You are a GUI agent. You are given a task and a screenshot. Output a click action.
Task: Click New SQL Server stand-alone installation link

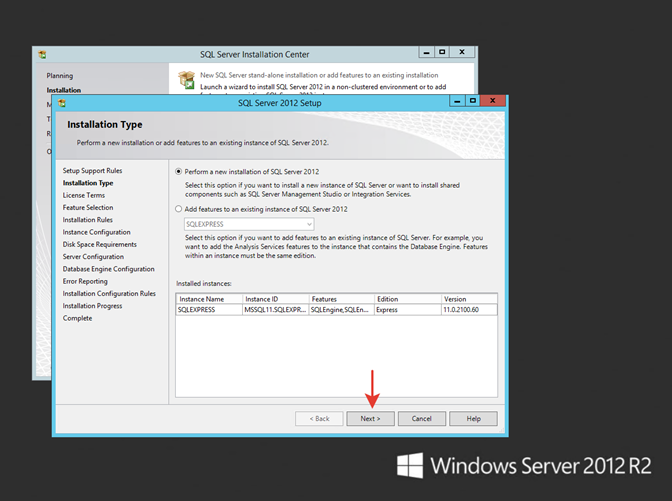(x=319, y=75)
